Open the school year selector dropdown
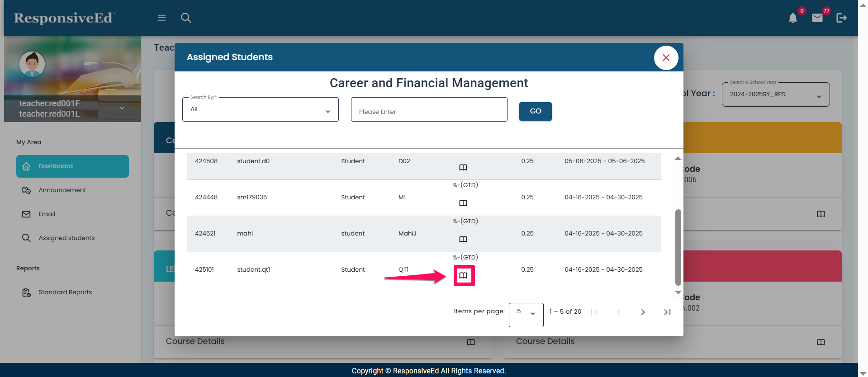The width and height of the screenshot is (868, 377). point(775,95)
